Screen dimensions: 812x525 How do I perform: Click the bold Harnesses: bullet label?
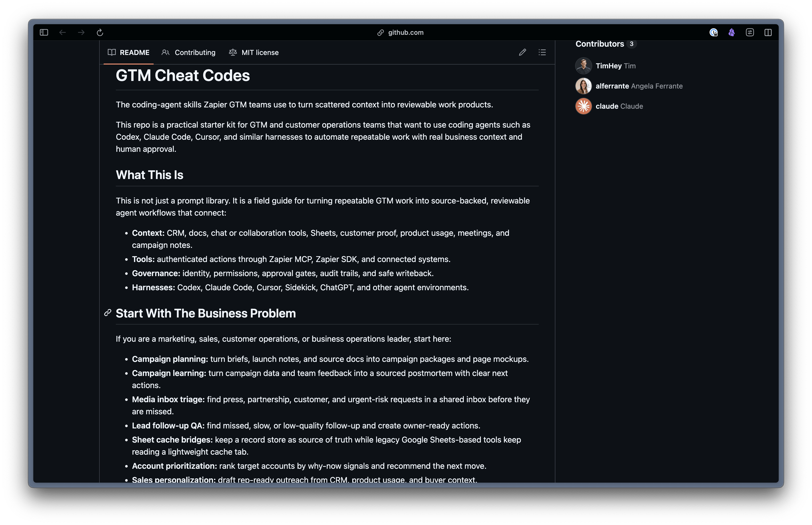point(153,287)
